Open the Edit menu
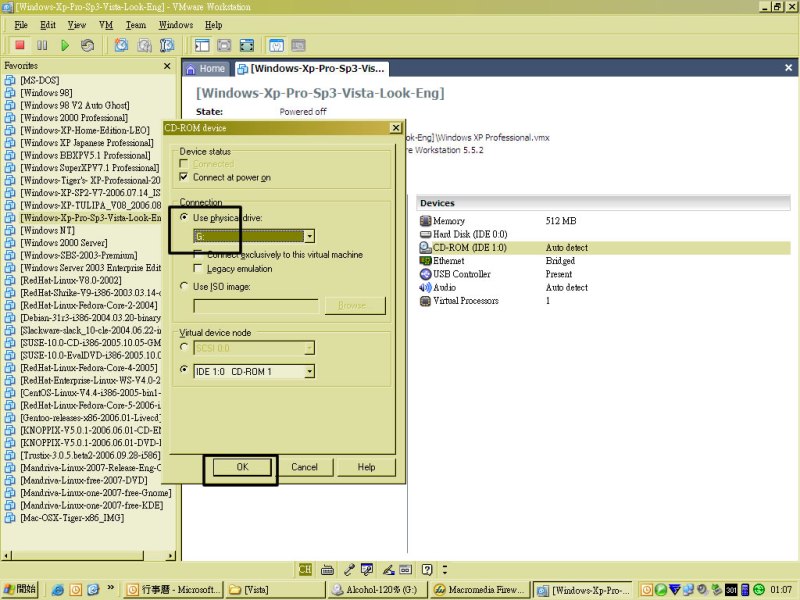Image resolution: width=800 pixels, height=600 pixels. [x=48, y=25]
